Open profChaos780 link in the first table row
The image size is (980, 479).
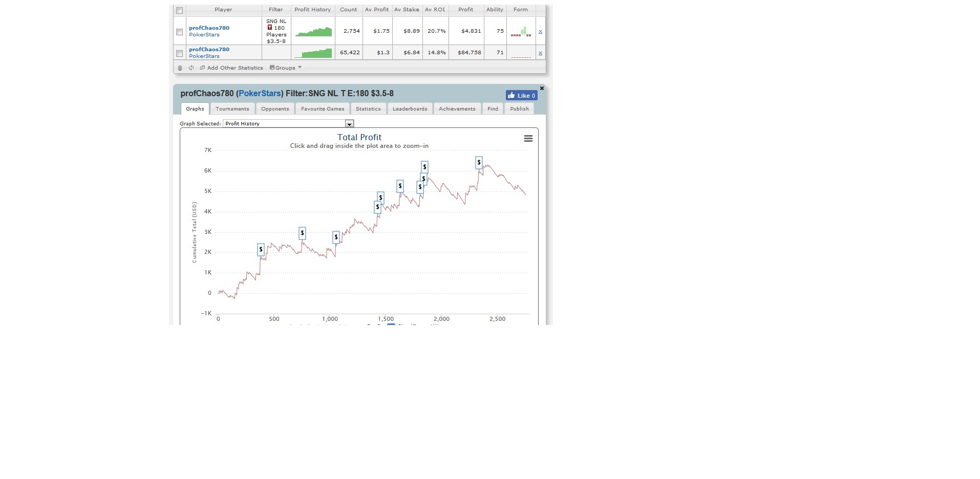(209, 28)
